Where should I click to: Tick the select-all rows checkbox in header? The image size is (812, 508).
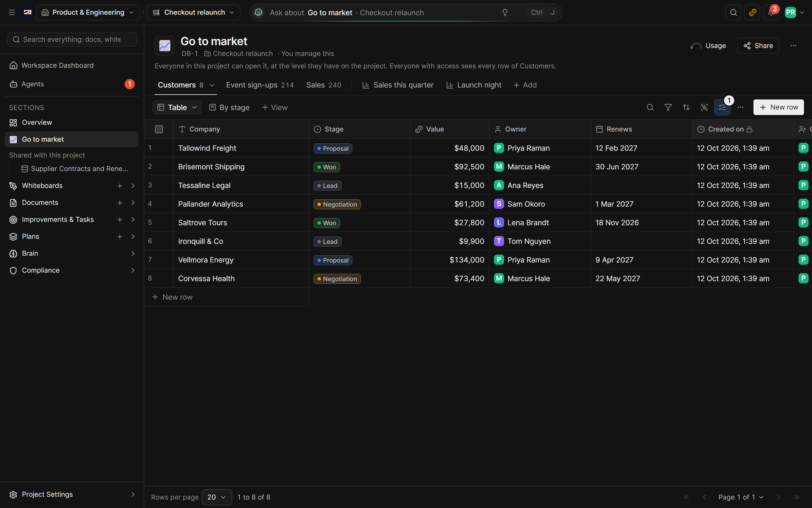159,129
